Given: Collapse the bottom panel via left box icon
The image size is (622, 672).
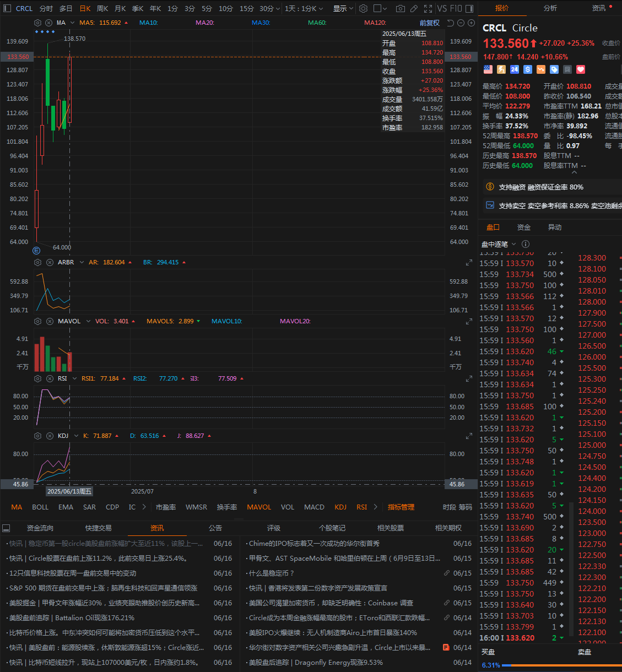Looking at the screenshot, I should tap(6, 528).
